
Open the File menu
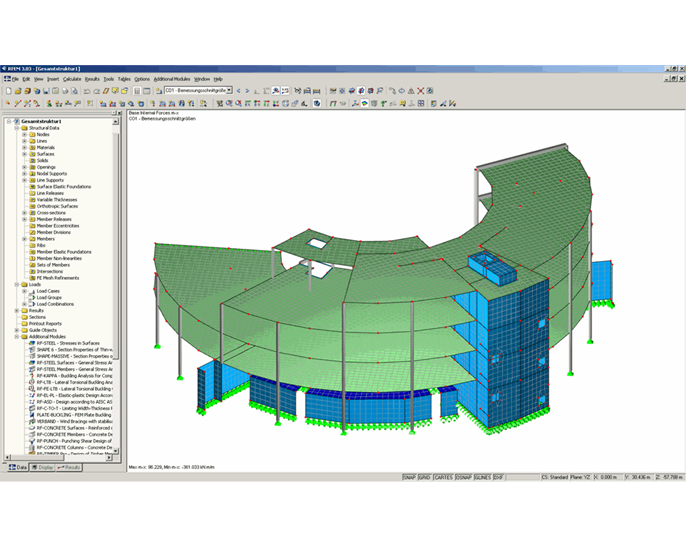point(15,79)
